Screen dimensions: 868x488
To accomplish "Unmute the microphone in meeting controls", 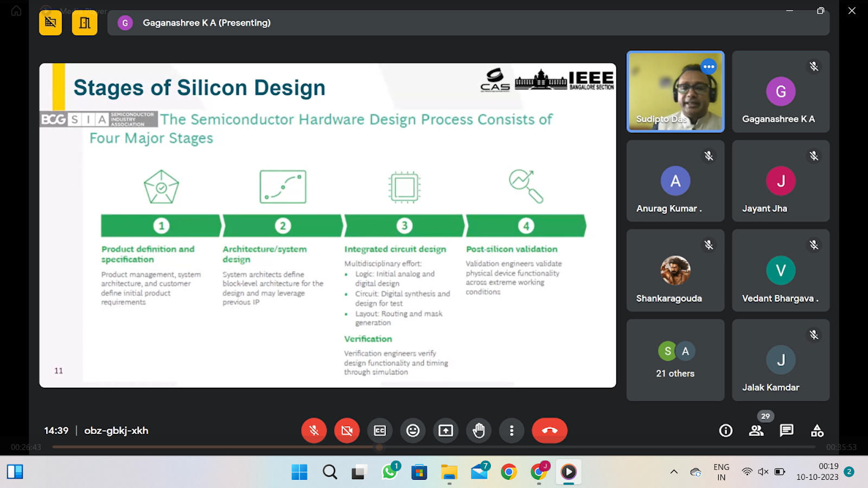I will [x=314, y=431].
